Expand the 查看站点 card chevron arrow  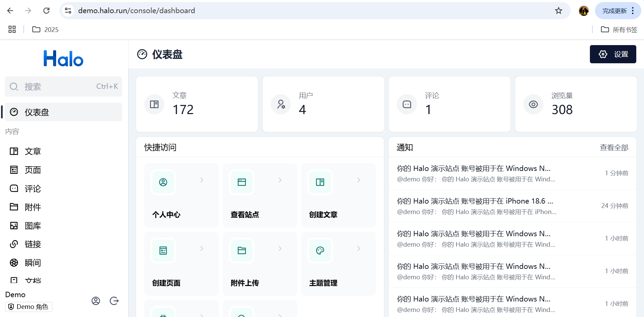[x=280, y=180]
